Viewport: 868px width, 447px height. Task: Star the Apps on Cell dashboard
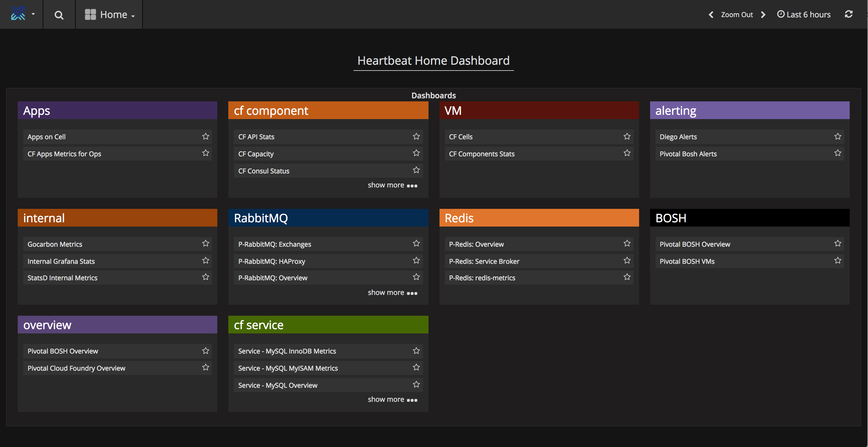205,136
